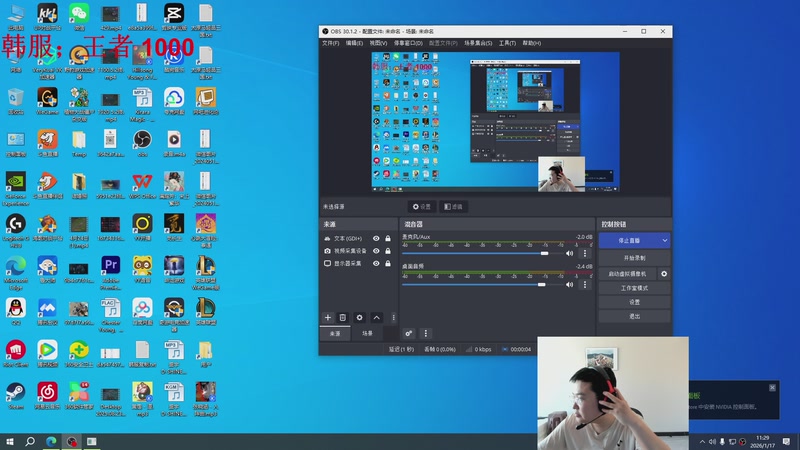
Task: Open CapCut (剪映) desktop shortcut
Action: click(174, 17)
